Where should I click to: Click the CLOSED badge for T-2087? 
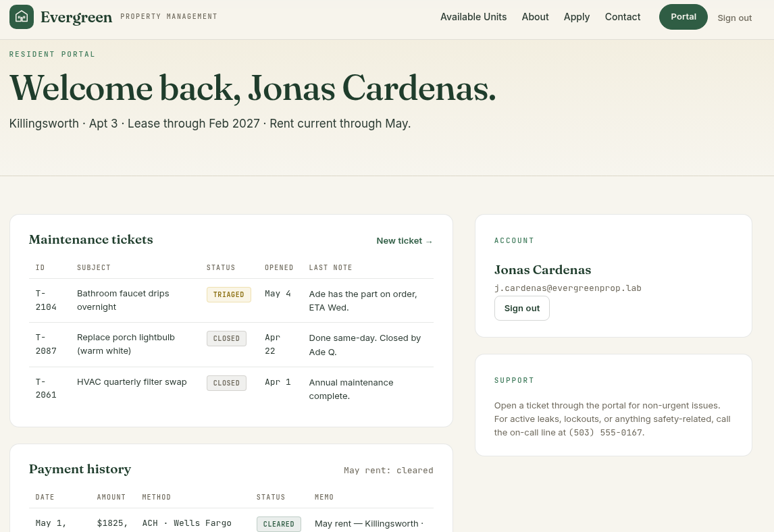[x=226, y=338]
